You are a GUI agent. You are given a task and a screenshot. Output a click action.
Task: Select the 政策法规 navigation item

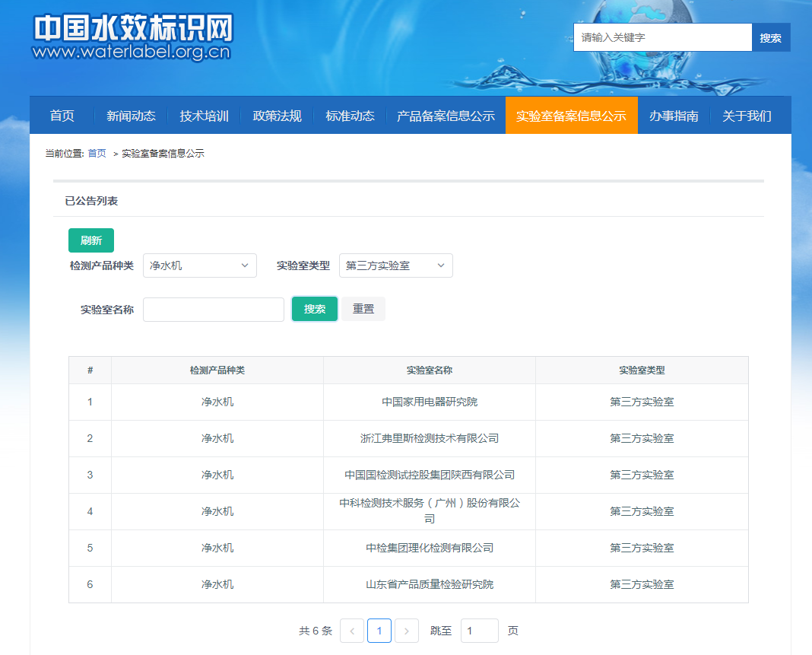[x=277, y=116]
